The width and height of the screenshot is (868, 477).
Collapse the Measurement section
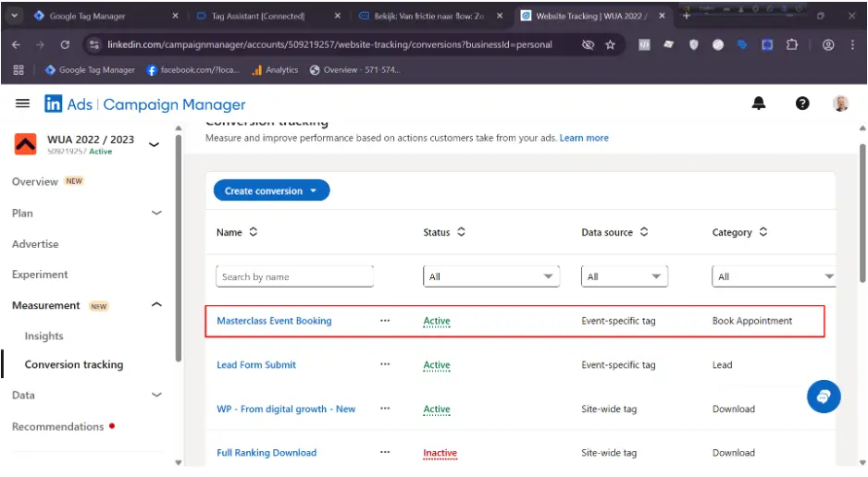tap(156, 305)
